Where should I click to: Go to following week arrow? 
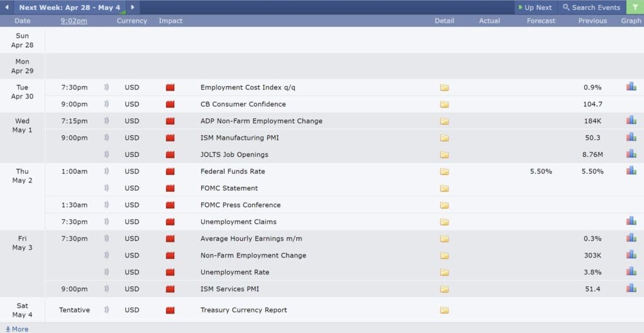coord(133,8)
